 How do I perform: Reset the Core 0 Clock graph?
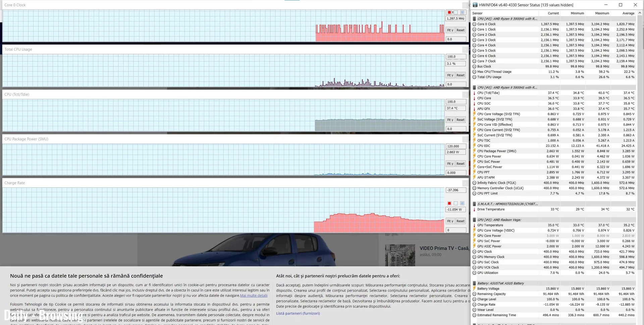[x=461, y=30]
